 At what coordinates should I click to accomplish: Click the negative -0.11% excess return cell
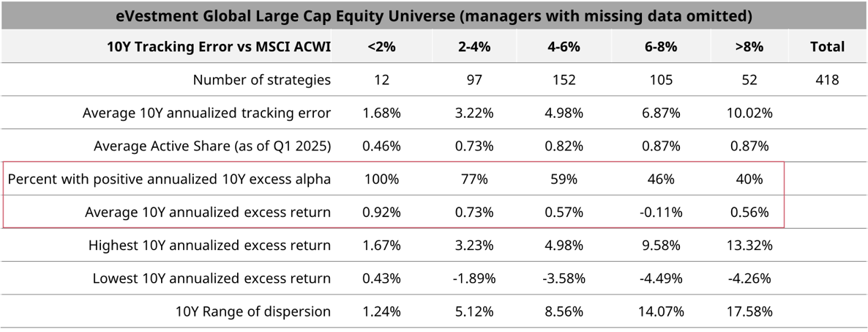tap(662, 212)
